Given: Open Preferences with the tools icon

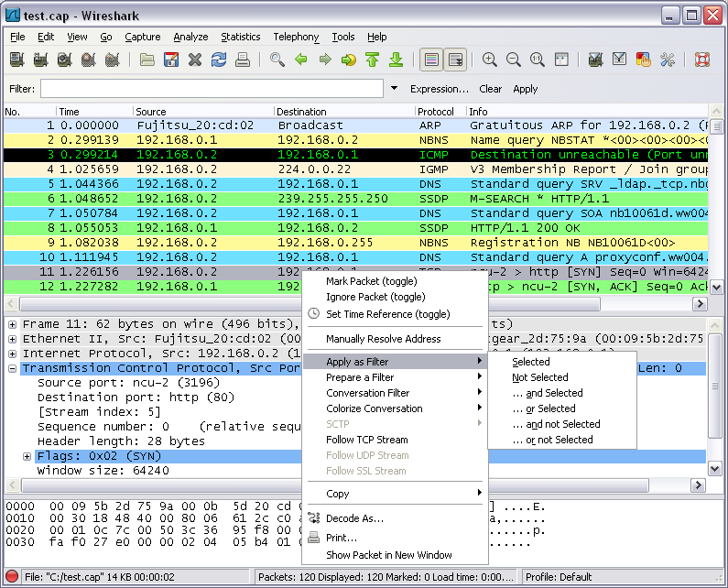Looking at the screenshot, I should click(x=668, y=60).
